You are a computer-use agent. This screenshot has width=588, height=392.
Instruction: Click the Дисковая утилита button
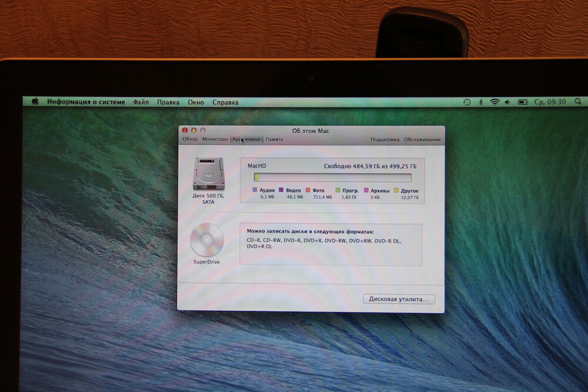click(399, 299)
